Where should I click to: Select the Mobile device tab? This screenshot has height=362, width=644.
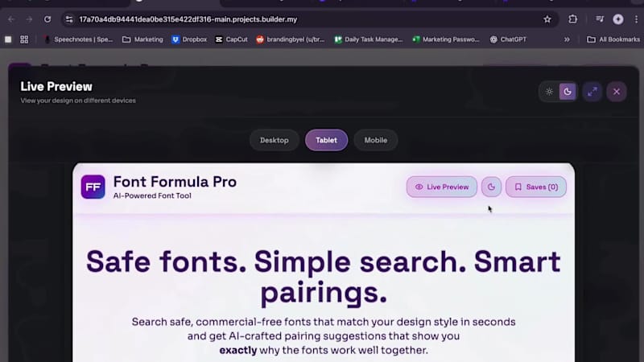coord(375,140)
